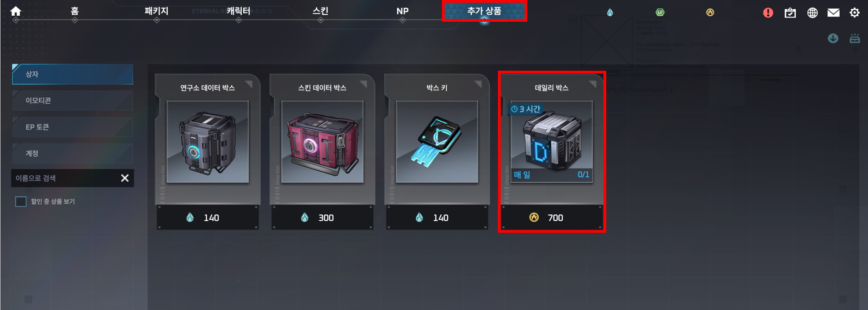Click the globe language icon
Image resolution: width=868 pixels, height=310 pixels.
coord(812,13)
